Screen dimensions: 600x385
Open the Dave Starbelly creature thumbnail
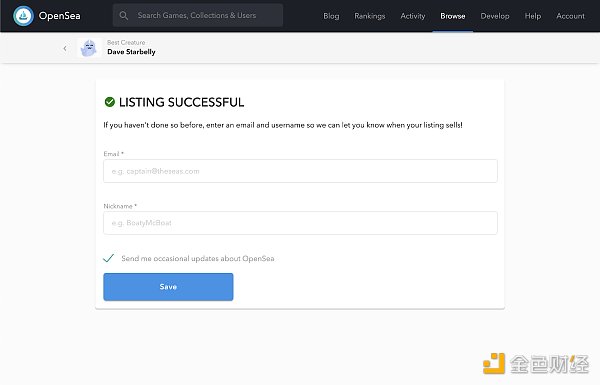pyautogui.click(x=89, y=48)
